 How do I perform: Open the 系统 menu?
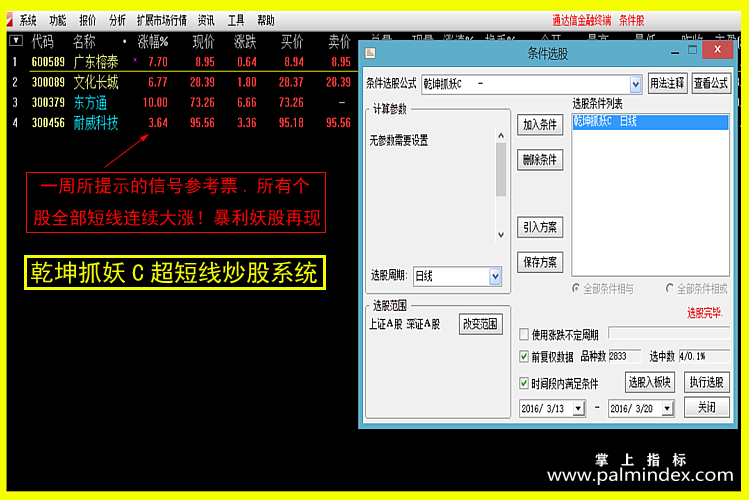coord(28,21)
